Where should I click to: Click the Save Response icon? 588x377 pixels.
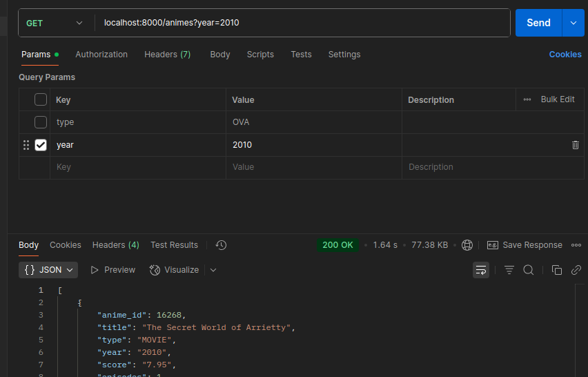[x=492, y=245]
